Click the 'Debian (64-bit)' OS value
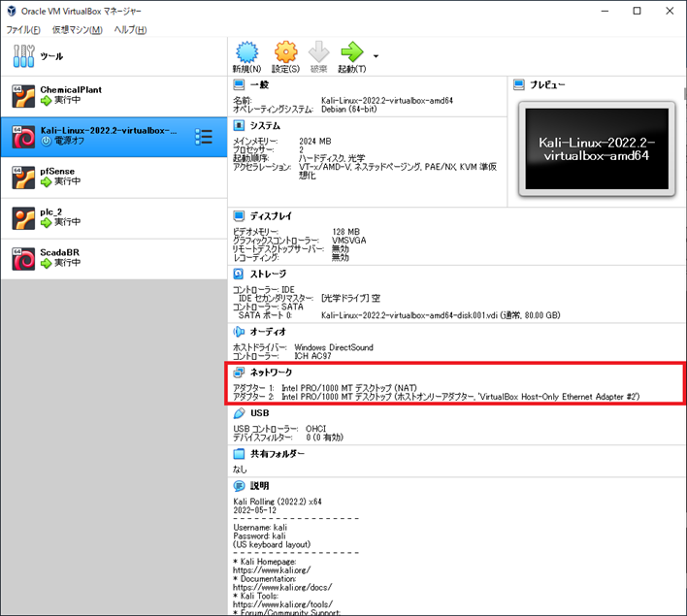Screen dimensions: 687x616 pyautogui.click(x=348, y=109)
